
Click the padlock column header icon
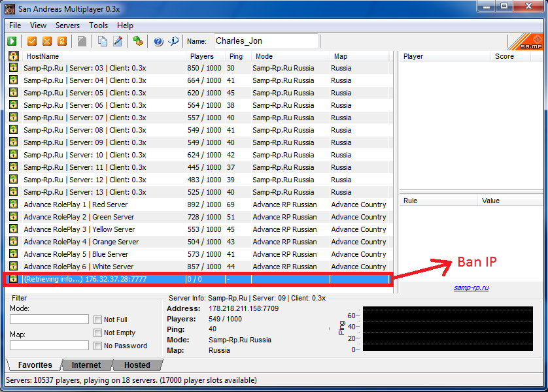pos(13,56)
